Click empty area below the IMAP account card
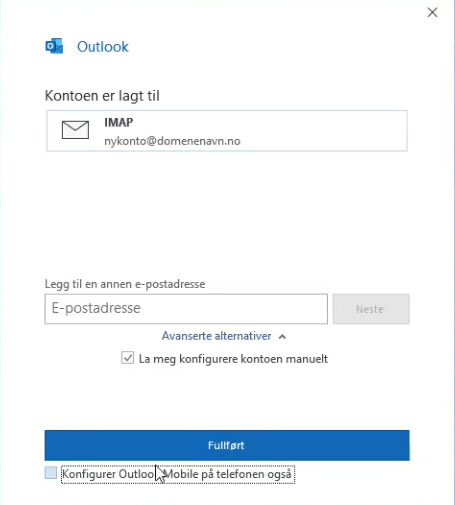Image resolution: width=455 pixels, height=505 pixels. pyautogui.click(x=227, y=213)
